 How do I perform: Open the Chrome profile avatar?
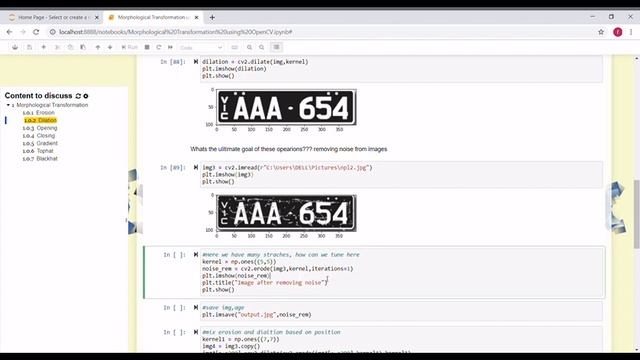tap(618, 32)
